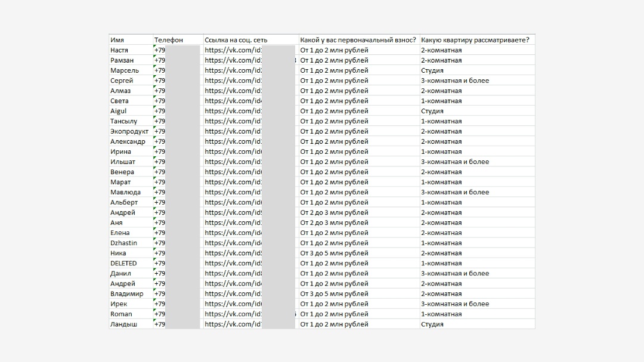This screenshot has height=362, width=644.
Task: Open the vk.com link in Aigul's row
Action: [x=233, y=111]
